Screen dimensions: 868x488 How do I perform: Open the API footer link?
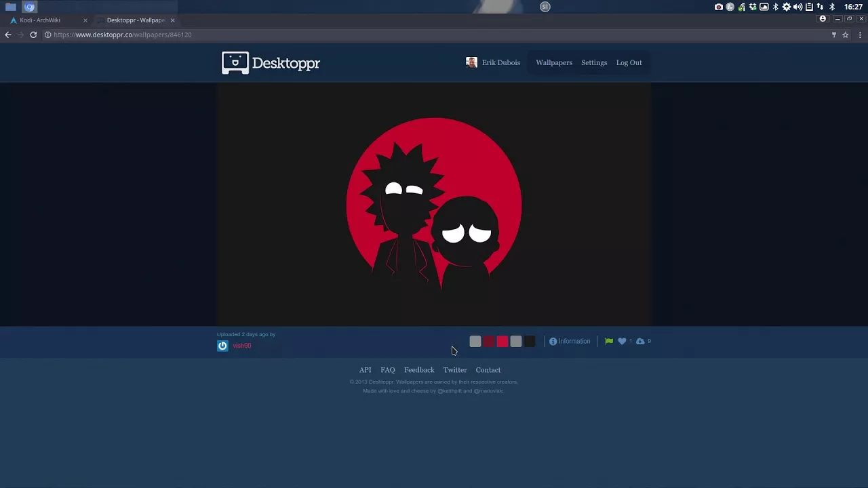pos(365,370)
